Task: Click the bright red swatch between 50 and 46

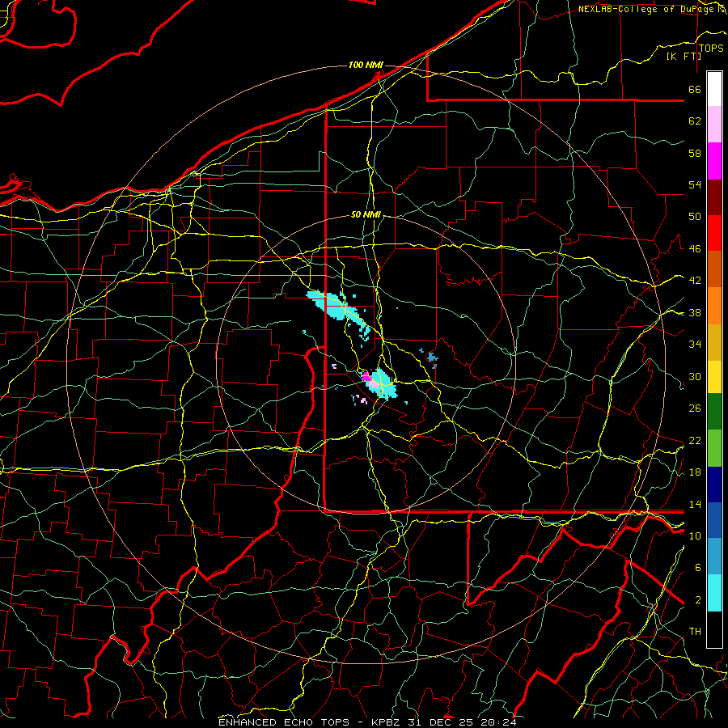Action: (714, 233)
